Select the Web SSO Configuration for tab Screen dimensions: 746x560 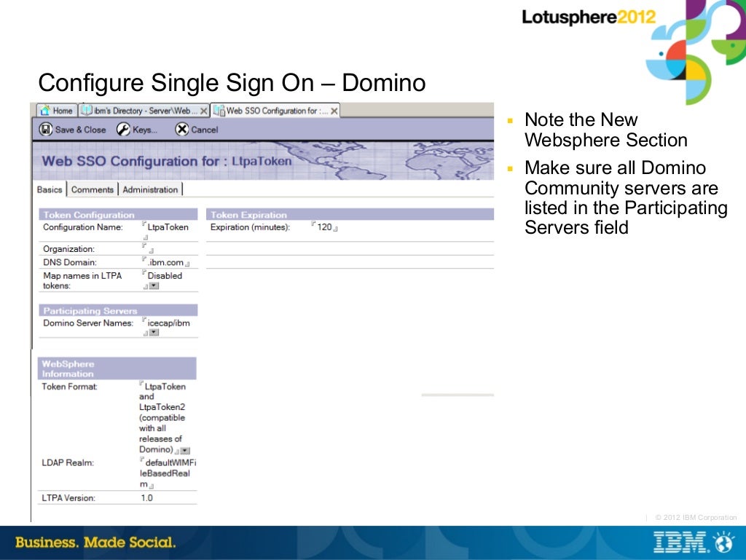tap(275, 111)
